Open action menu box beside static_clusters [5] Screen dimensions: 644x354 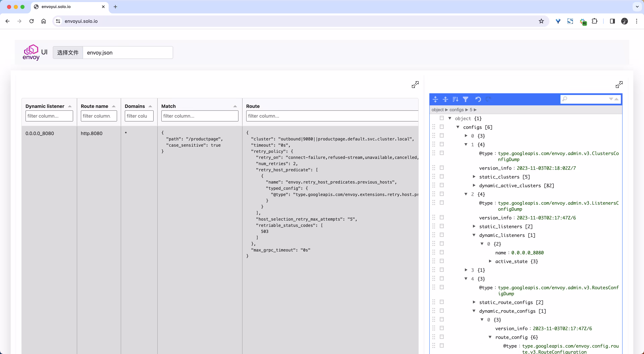pos(442,176)
